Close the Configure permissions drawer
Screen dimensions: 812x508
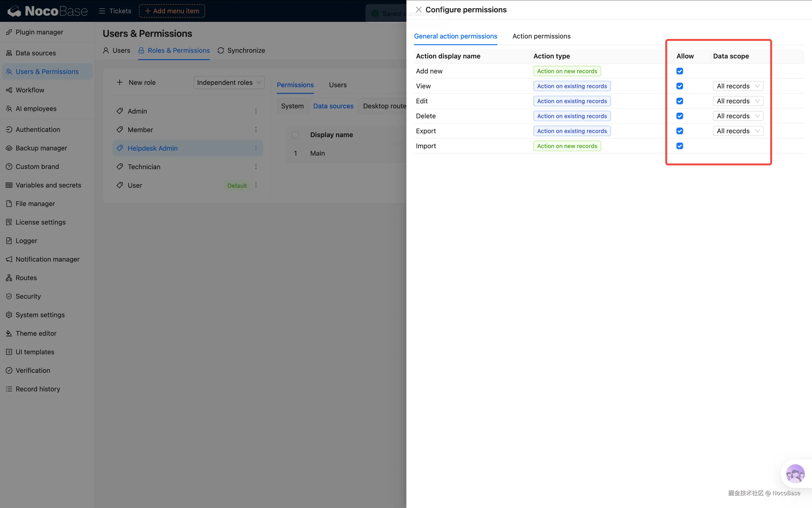(x=419, y=10)
